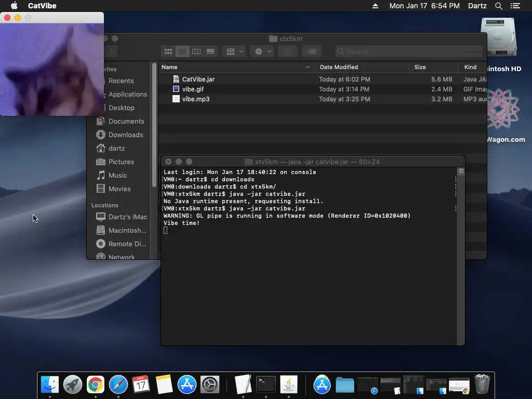Open the yellow Notes app in Dock

coord(164,384)
